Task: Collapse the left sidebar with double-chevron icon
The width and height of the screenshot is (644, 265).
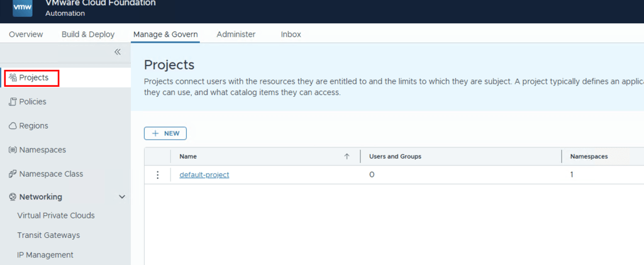Action: (x=117, y=52)
